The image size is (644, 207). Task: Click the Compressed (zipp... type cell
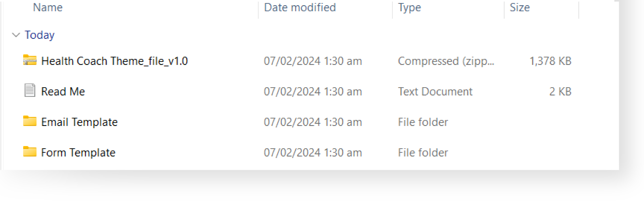(446, 61)
